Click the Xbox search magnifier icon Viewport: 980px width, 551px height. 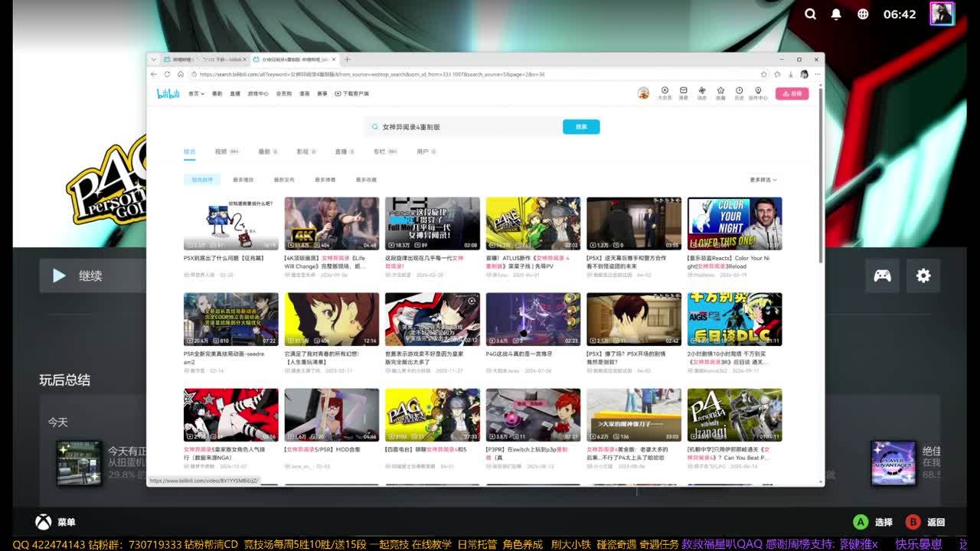click(x=810, y=14)
